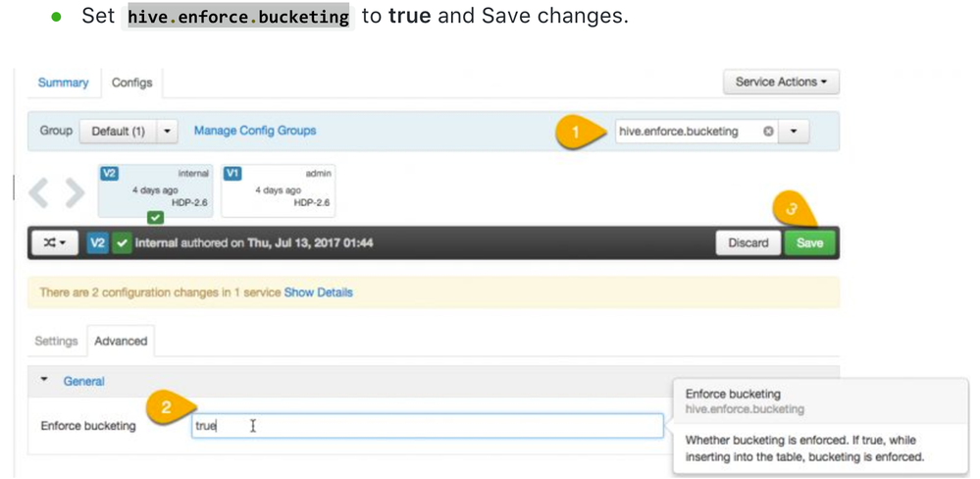Click the next config versions arrow

(x=75, y=193)
